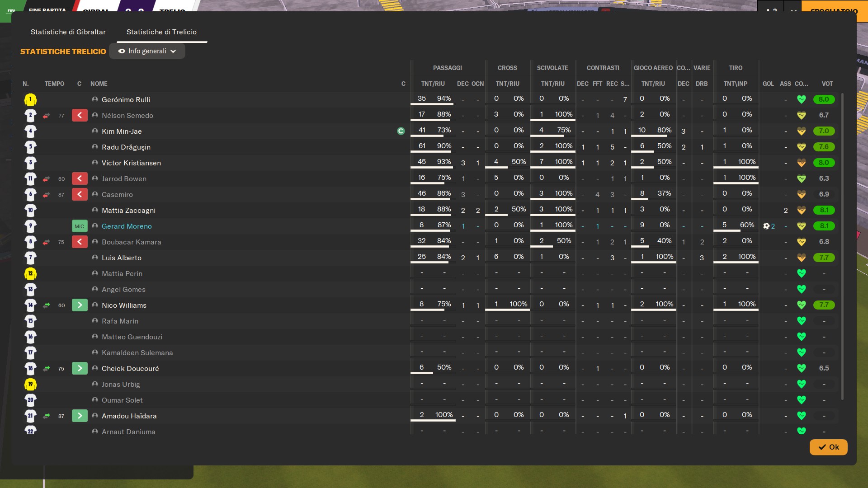Click swap arrows icon for Jarrod Bowen
Image resolution: width=868 pixels, height=488 pixels.
click(46, 179)
